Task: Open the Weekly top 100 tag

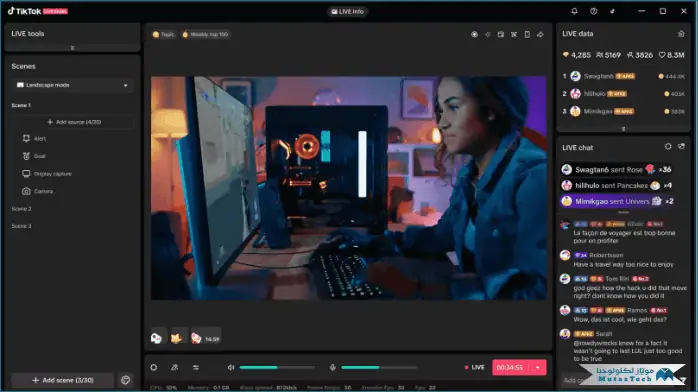Action: 205,34
